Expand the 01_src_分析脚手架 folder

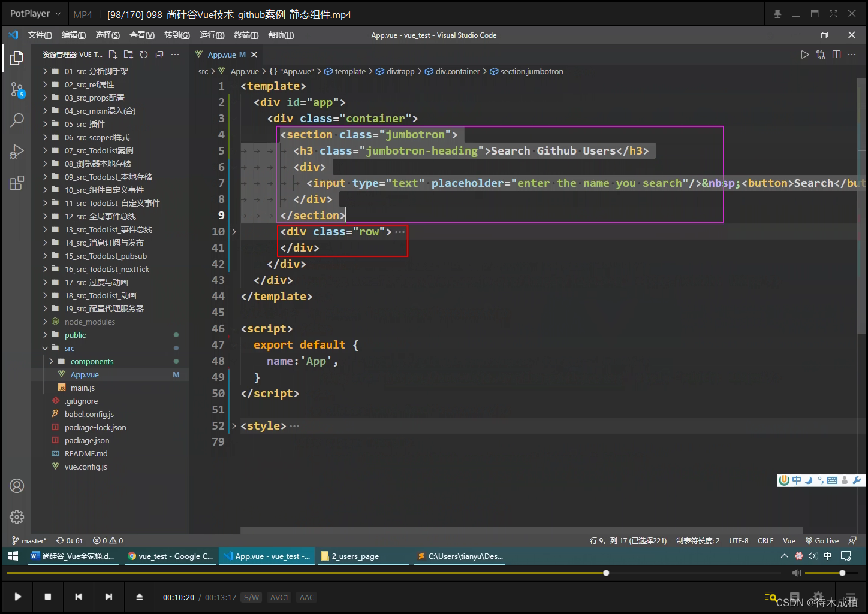pos(96,71)
